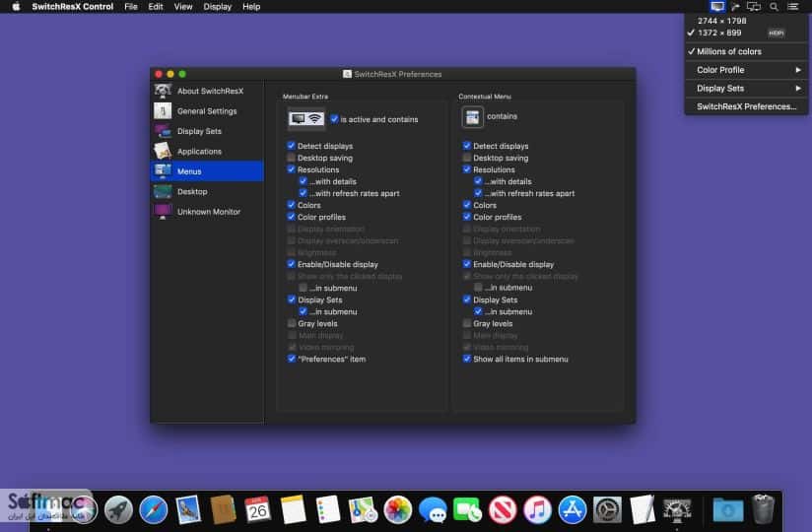
Task: Open the Unknown Monitor sidebar icon
Action: tap(163, 212)
